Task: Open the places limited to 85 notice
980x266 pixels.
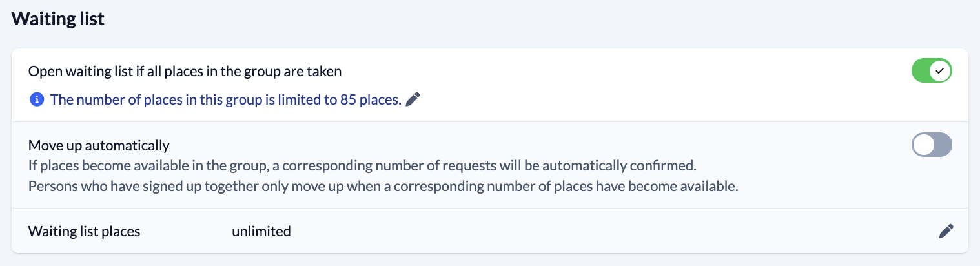Action: pyautogui.click(x=225, y=100)
